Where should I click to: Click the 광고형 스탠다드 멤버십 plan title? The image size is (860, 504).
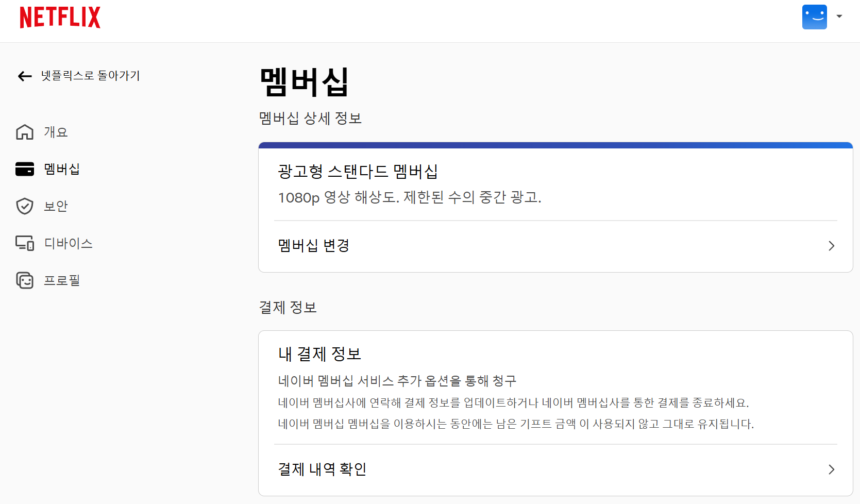[358, 171]
